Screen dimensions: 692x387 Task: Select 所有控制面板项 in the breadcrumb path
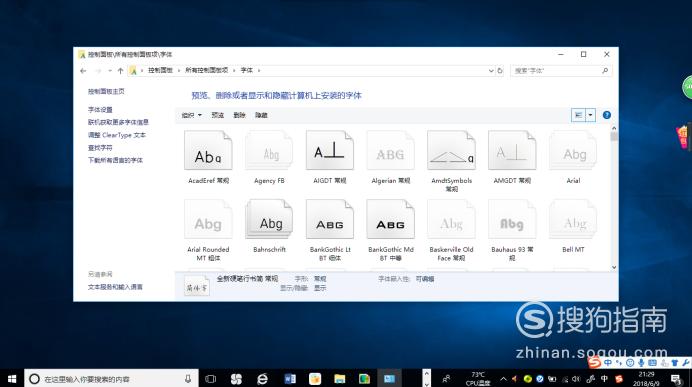pos(207,70)
